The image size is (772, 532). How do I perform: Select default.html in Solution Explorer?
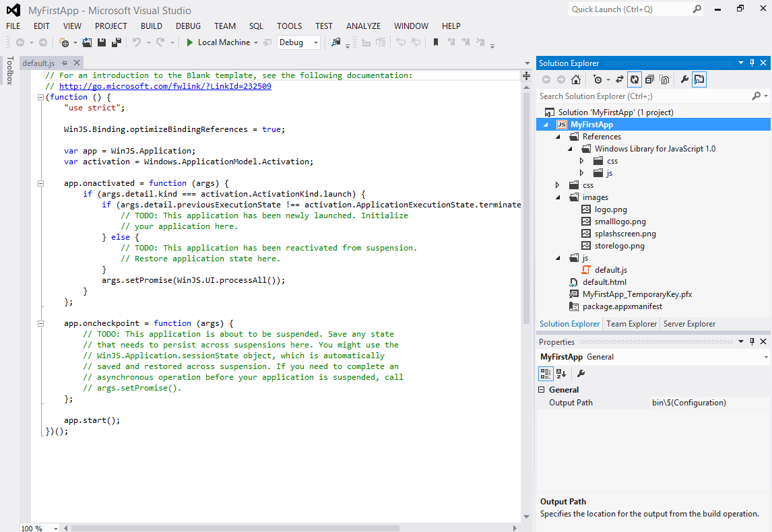pos(605,282)
